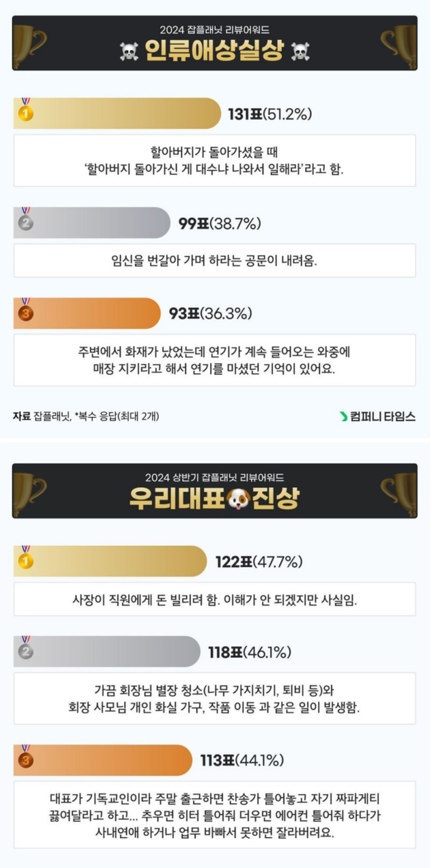The width and height of the screenshot is (434, 868).
Task: Click the 131표(51.2%) vote count label
Action: [269, 114]
